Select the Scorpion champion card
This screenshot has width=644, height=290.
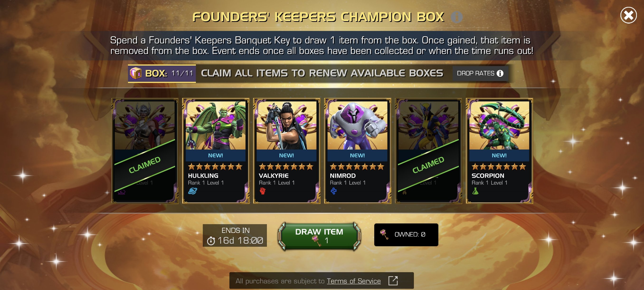[x=499, y=151]
